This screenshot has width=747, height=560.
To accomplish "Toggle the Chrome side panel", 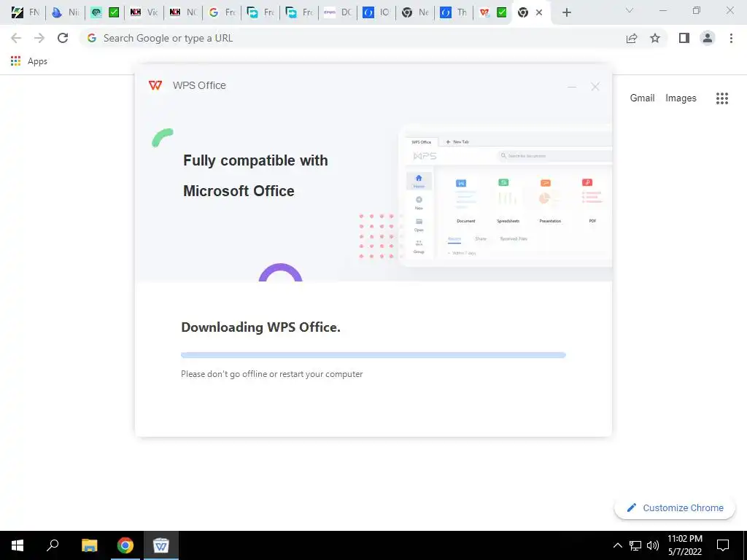I will point(684,38).
